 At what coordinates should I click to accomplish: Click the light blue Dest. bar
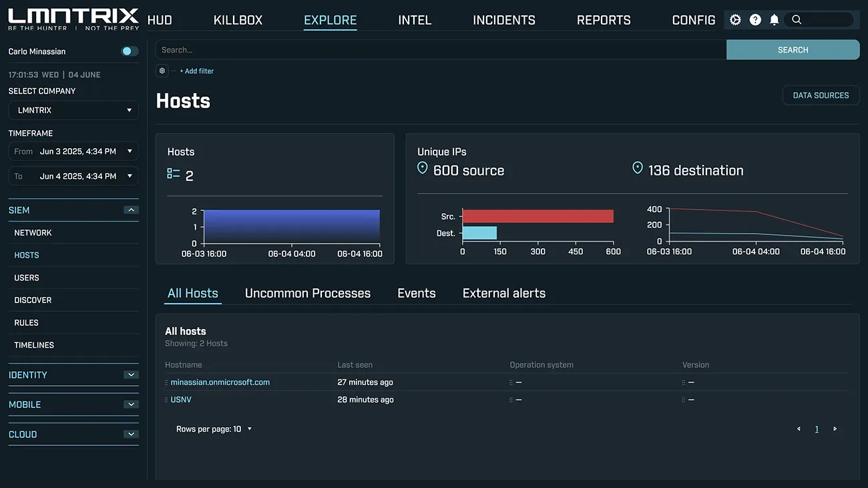(x=479, y=233)
